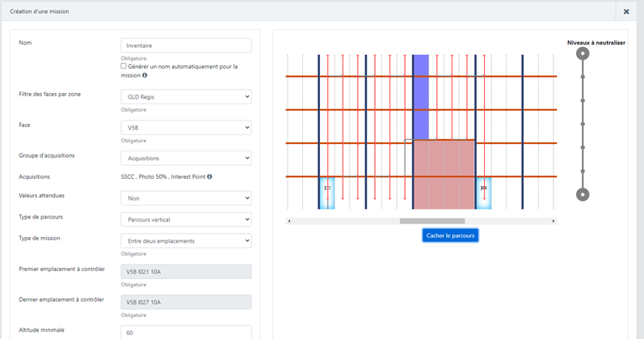This screenshot has height=339, width=644.
Task: Close the Création d'une mission dialog
Action: (626, 11)
